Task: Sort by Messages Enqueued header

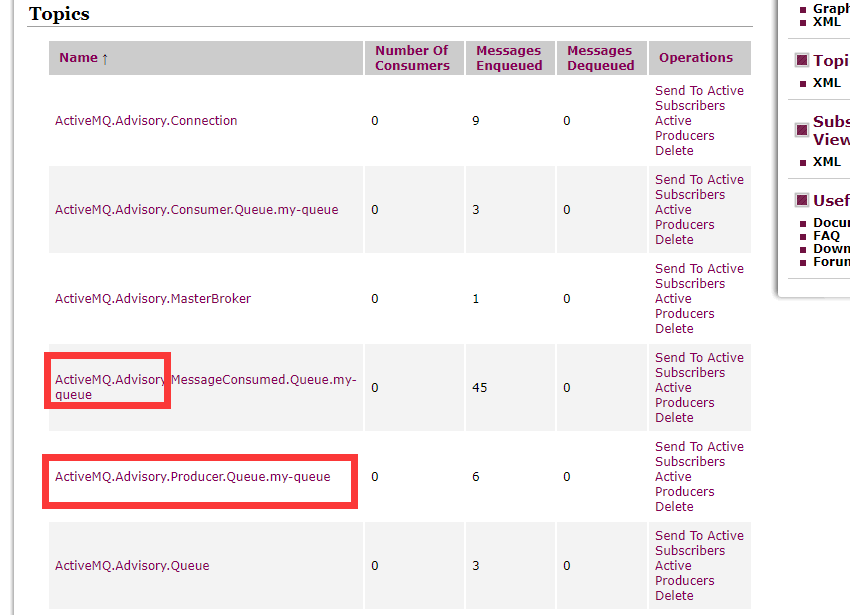Action: click(509, 57)
